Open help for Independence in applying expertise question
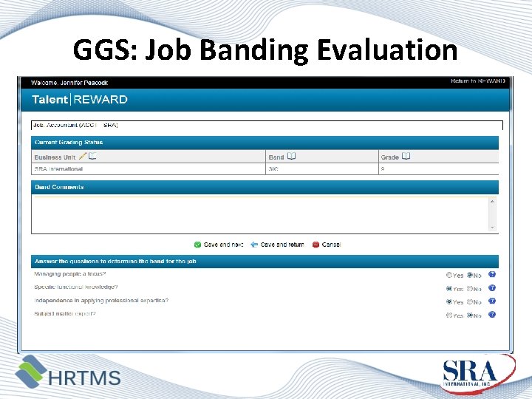This screenshot has width=532, height=399. pyautogui.click(x=492, y=301)
